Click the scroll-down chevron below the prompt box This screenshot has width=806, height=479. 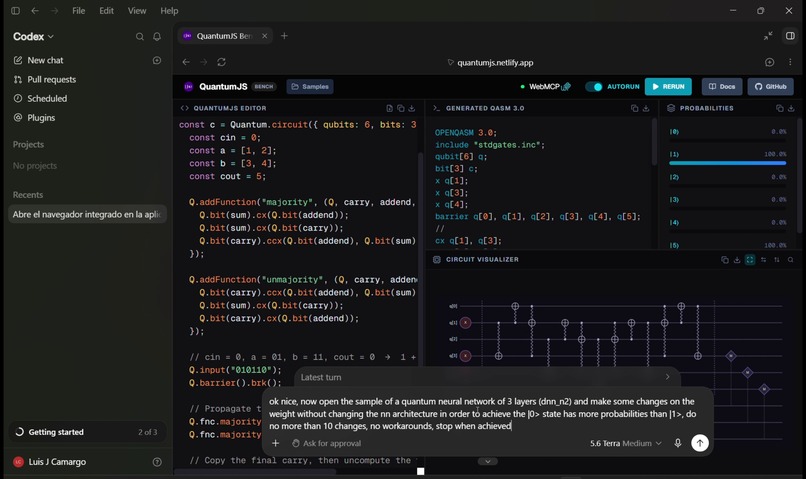click(x=487, y=462)
